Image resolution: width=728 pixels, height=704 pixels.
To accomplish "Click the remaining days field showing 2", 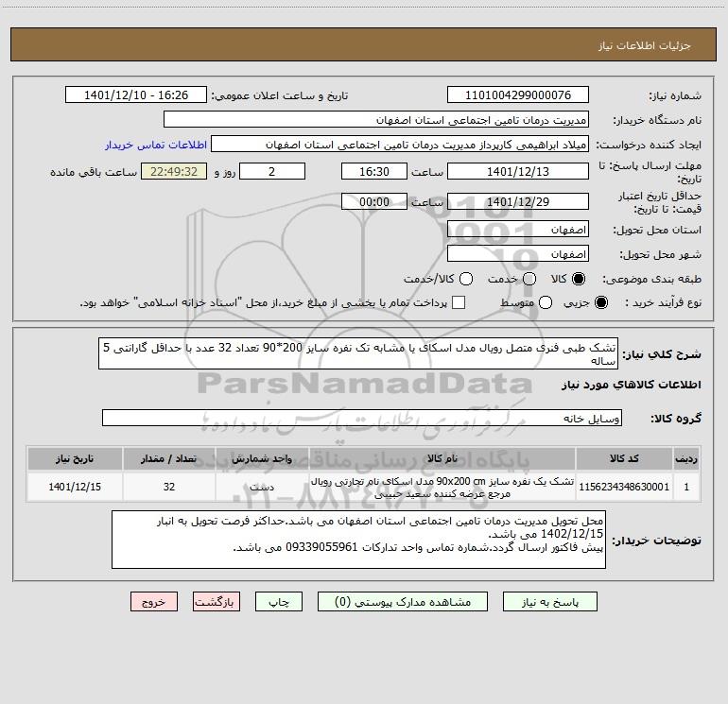I will (272, 171).
